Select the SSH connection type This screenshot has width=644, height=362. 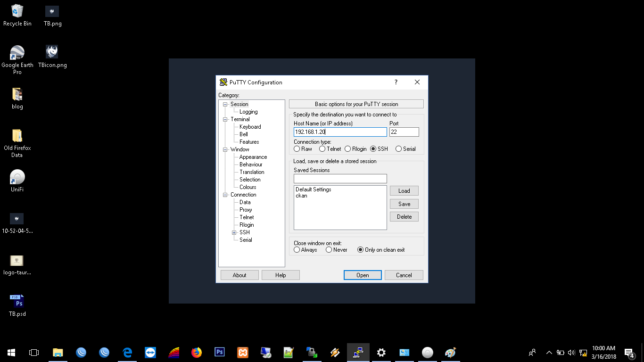pyautogui.click(x=380, y=149)
